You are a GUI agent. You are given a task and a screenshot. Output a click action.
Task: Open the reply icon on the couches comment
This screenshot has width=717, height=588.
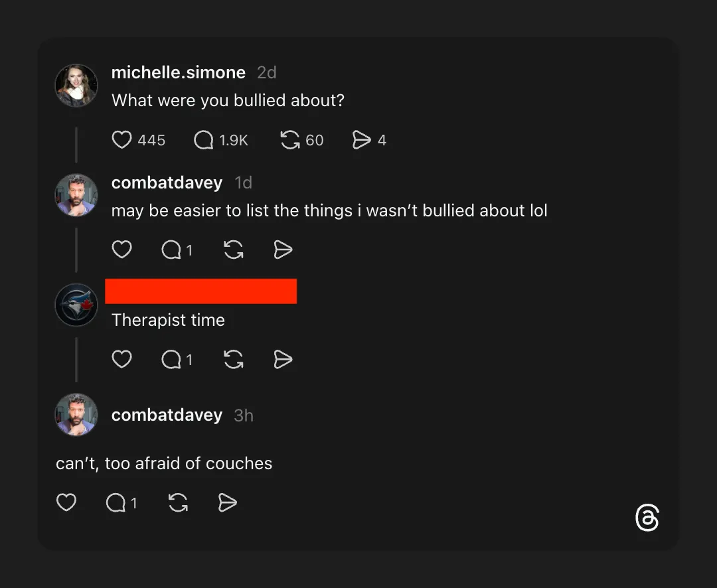pyautogui.click(x=116, y=502)
